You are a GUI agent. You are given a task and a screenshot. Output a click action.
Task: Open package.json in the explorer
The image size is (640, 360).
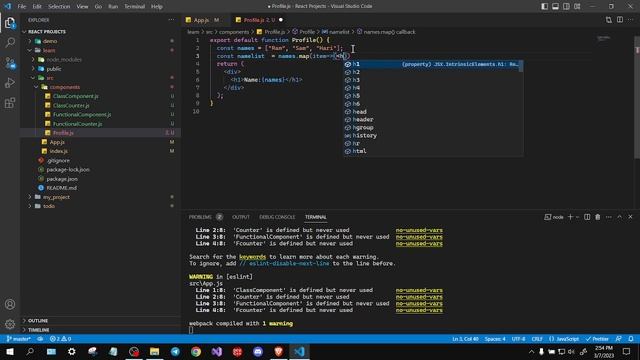[x=100, y=179]
